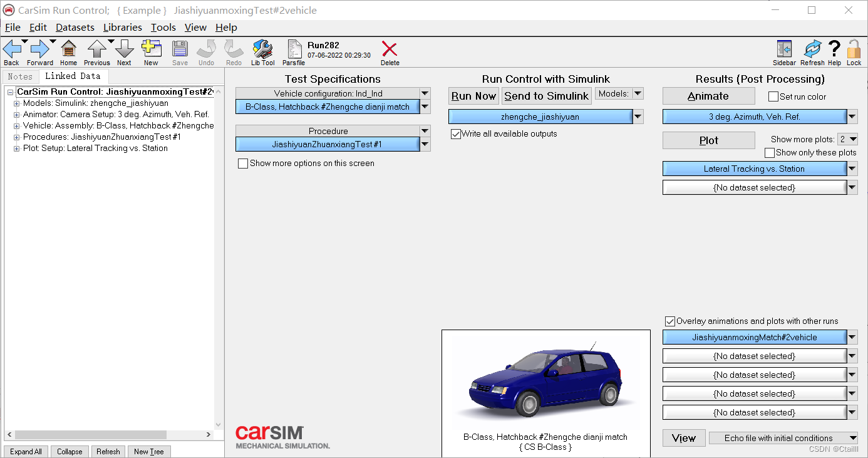868x458 pixels.
Task: Go to Previous dataset icon
Action: 96,49
